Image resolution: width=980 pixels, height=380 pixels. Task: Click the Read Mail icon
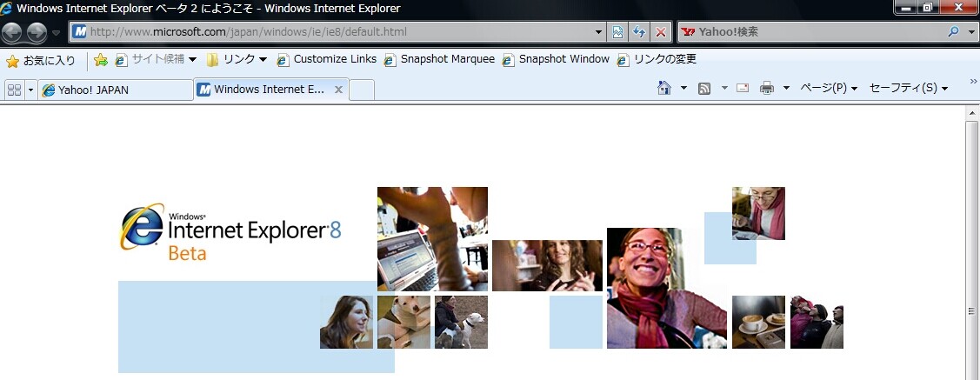pyautogui.click(x=743, y=88)
